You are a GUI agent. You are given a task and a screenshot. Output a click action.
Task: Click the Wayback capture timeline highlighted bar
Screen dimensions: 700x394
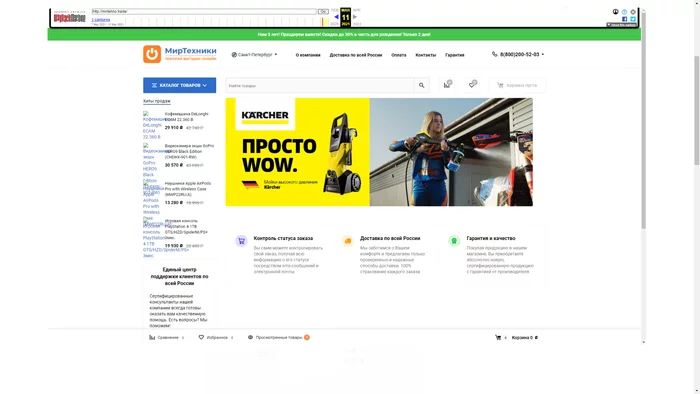325,21
